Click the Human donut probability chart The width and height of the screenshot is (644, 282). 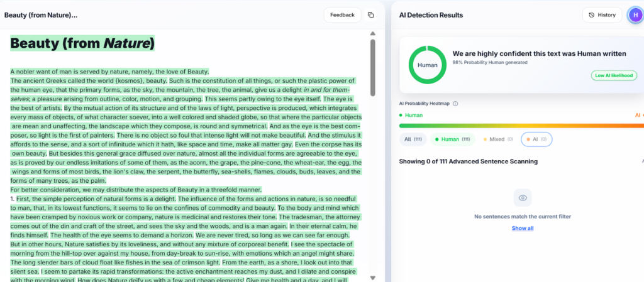point(427,65)
